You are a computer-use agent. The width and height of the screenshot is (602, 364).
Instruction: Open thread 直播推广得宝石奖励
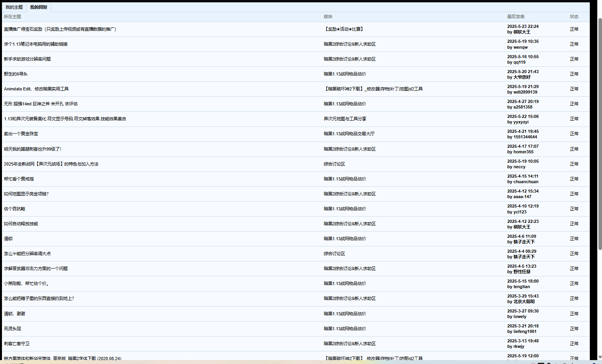pos(60,29)
